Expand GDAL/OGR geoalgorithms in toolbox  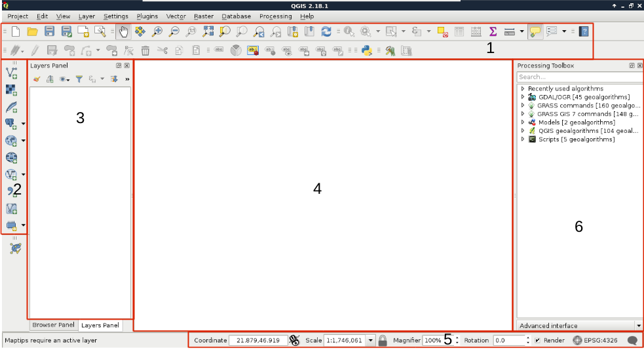(523, 97)
